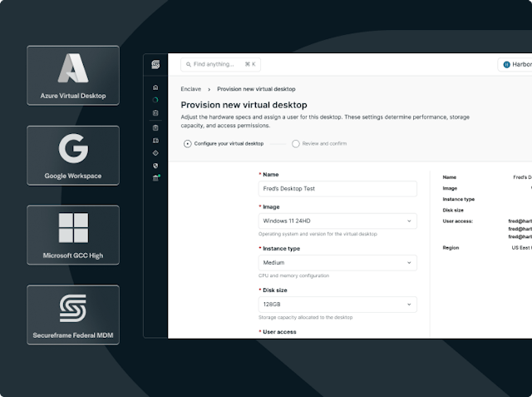
Task: Click the Secureframe Federal MDM card label
Action: pos(73,335)
